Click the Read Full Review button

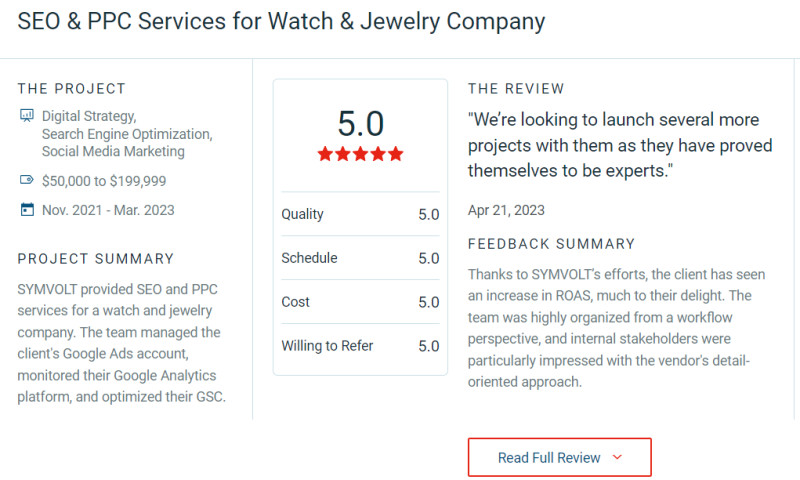click(559, 457)
